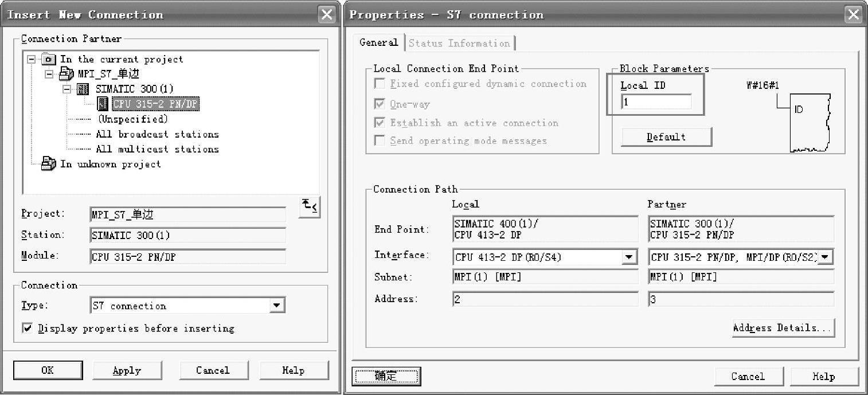Click the Local Address field showing 2

point(545,299)
